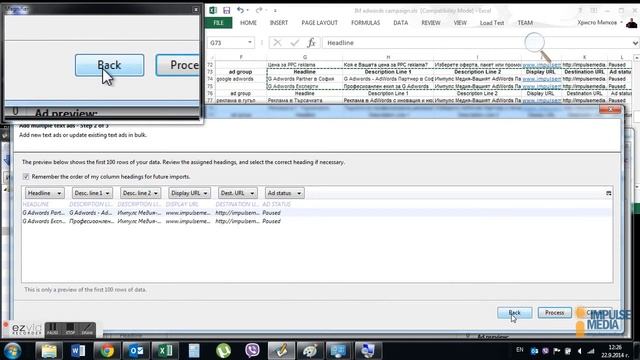This screenshot has height=360, width=640.
Task: Click the user avatar picture in Excel
Action: coord(632,23)
